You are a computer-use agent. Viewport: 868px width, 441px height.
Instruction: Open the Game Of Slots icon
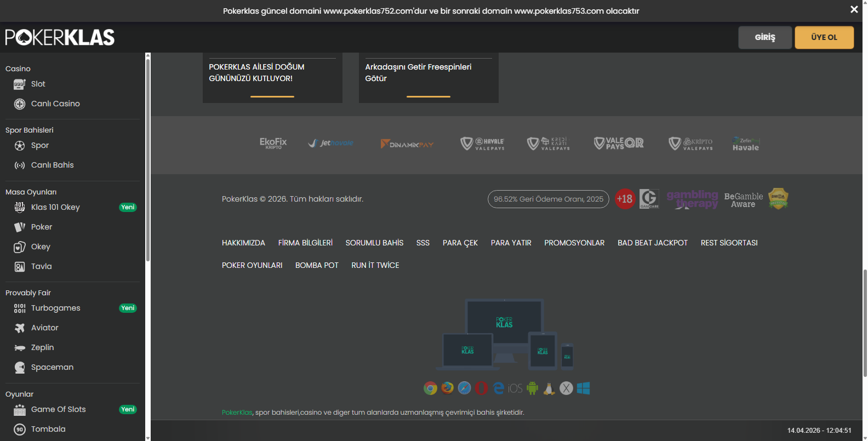click(20, 409)
